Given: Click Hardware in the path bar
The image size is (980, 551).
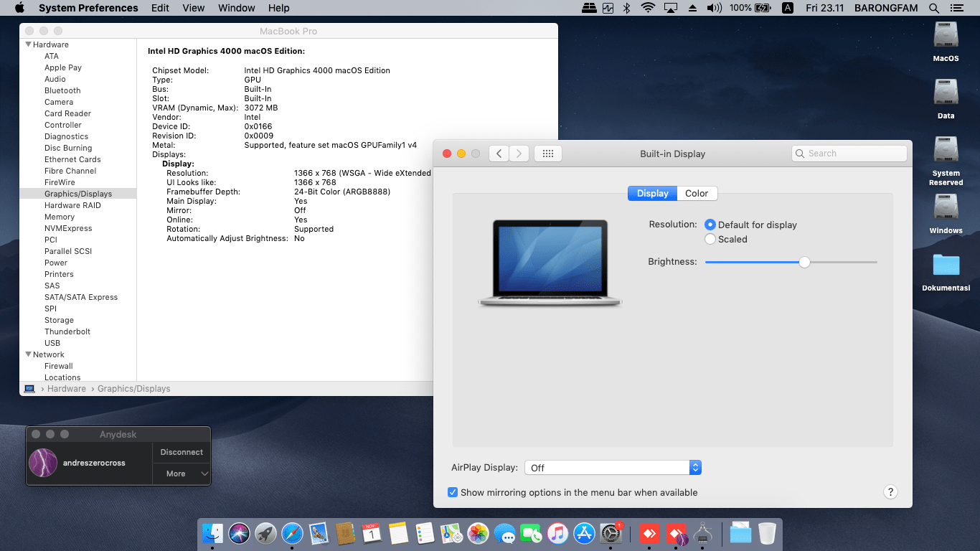Looking at the screenshot, I should (67, 389).
